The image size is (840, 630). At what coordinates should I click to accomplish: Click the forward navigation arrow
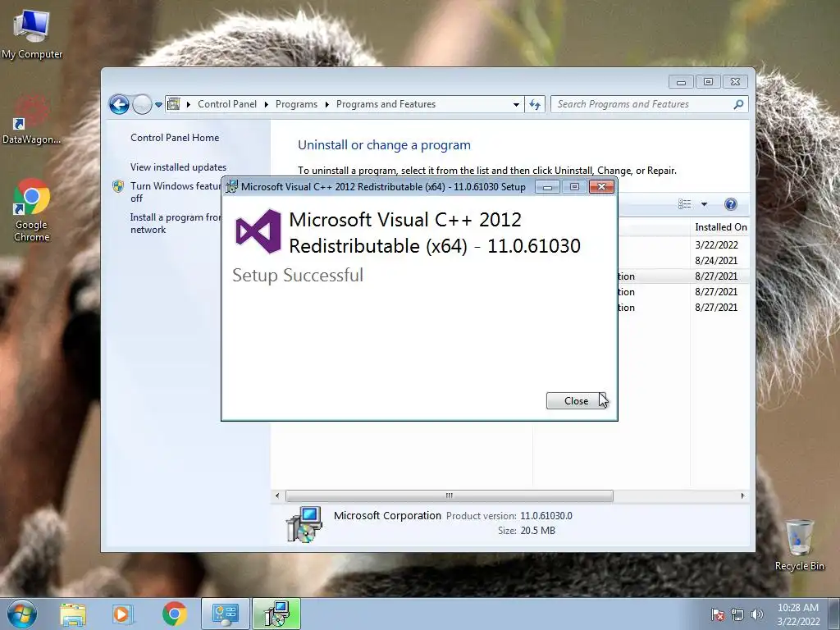pyautogui.click(x=142, y=104)
